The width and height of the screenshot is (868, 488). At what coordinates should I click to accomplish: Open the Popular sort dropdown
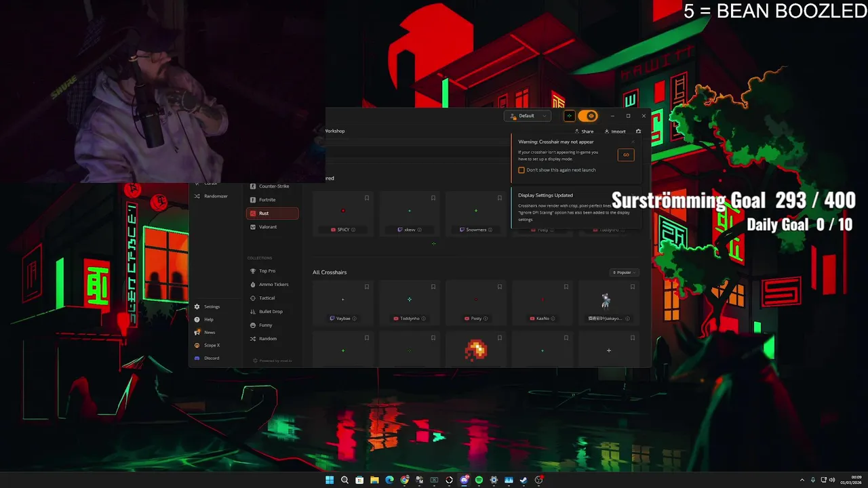(x=624, y=272)
